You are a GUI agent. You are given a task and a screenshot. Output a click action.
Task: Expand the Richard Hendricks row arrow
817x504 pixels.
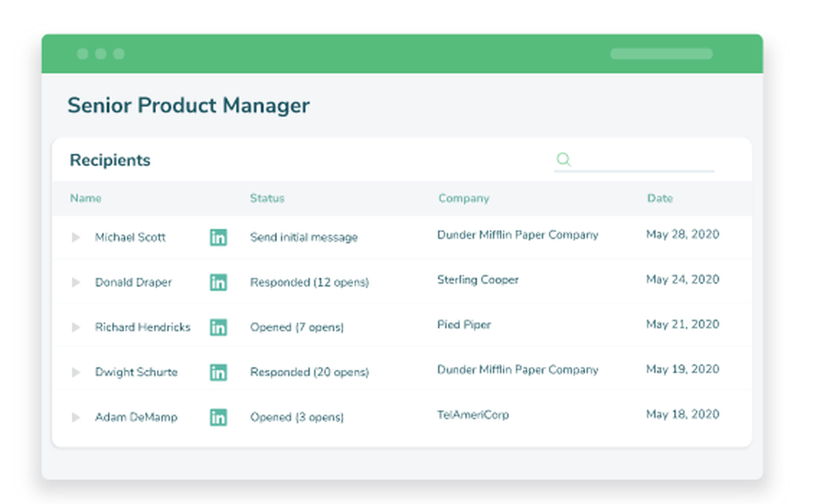pyautogui.click(x=76, y=328)
